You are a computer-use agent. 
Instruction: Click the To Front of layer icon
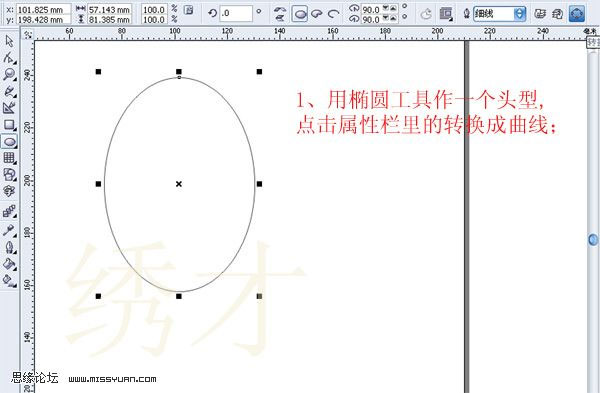(x=540, y=14)
